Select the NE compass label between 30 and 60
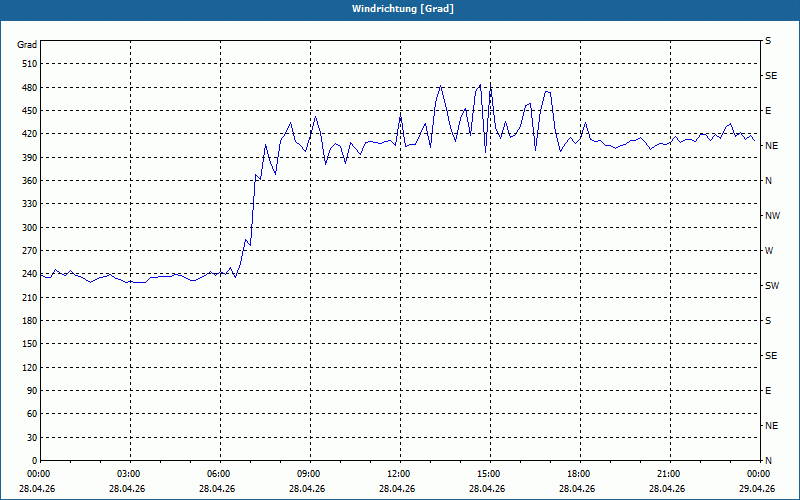 pyautogui.click(x=771, y=426)
